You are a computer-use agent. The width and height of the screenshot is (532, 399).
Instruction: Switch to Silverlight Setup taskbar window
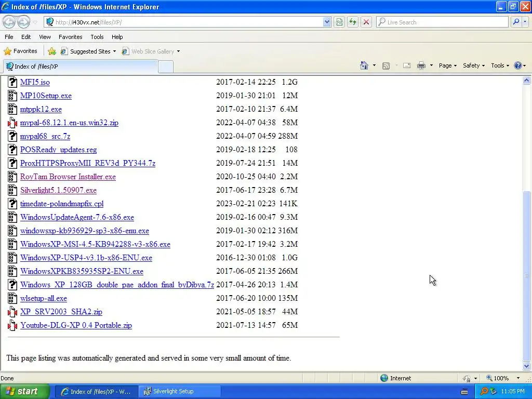coord(180,391)
